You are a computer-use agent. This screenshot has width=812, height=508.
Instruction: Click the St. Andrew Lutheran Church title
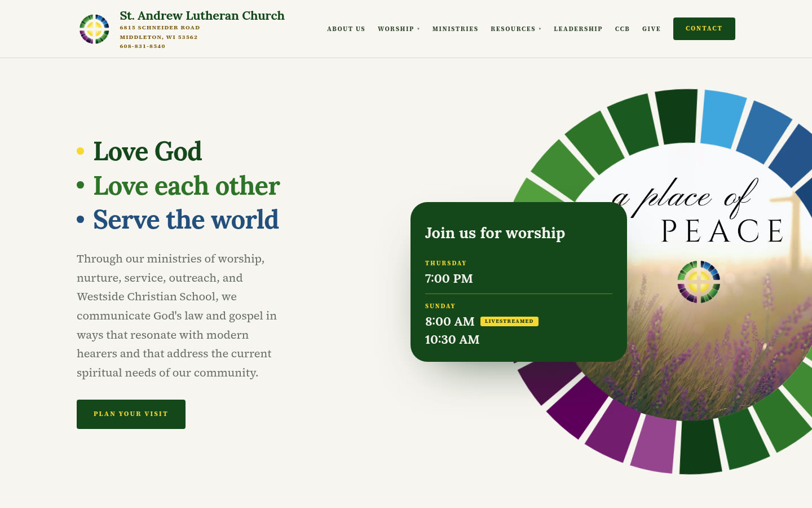tap(202, 16)
